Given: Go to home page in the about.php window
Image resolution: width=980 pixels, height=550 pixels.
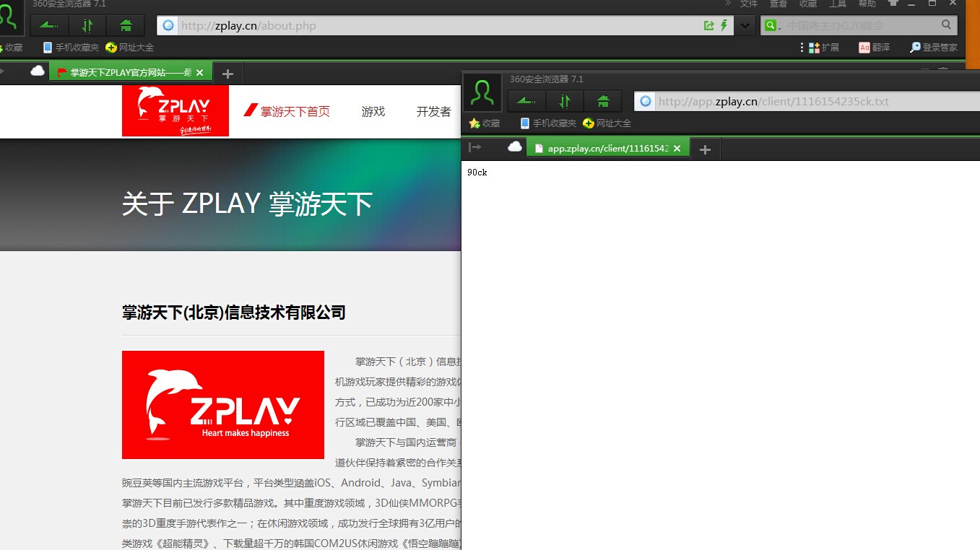Looking at the screenshot, I should (x=126, y=25).
